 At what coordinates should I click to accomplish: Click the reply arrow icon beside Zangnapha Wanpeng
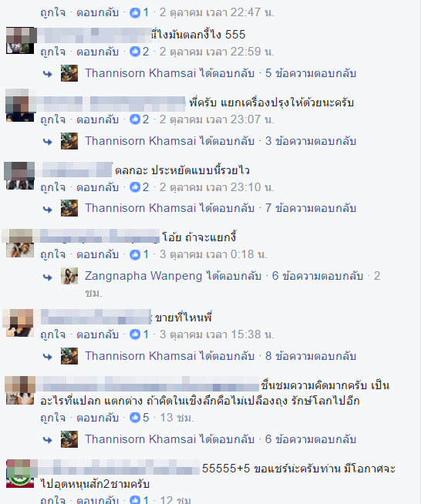coord(48,277)
